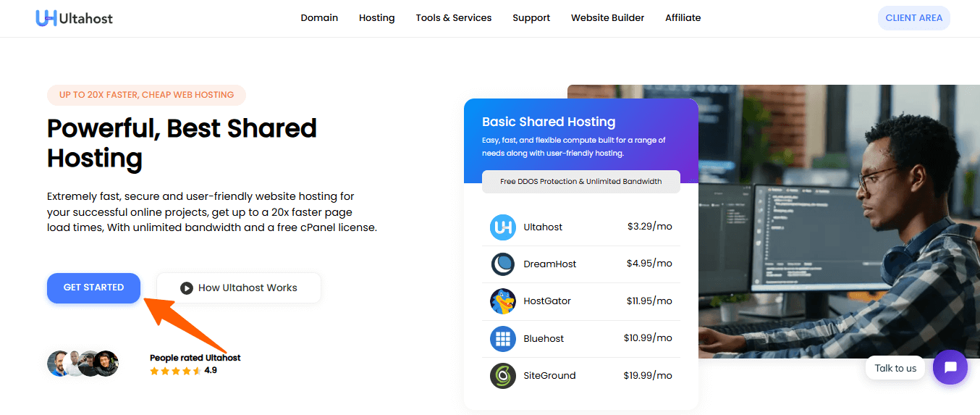
Task: Click the Talk to us label
Action: pyautogui.click(x=895, y=368)
